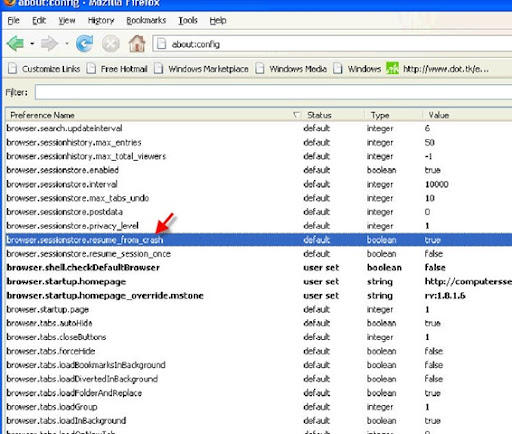The width and height of the screenshot is (512, 434).
Task: Click the http://computersse homepage value
Action: click(468, 282)
